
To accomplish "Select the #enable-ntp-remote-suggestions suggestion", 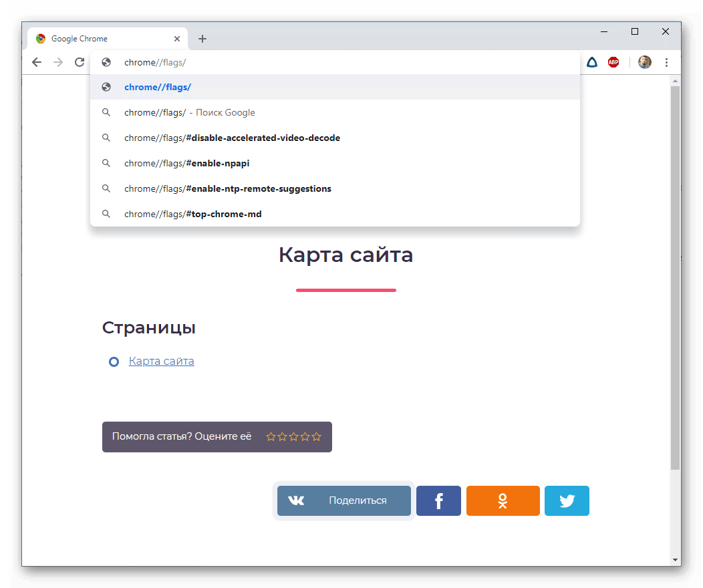I will click(335, 188).
